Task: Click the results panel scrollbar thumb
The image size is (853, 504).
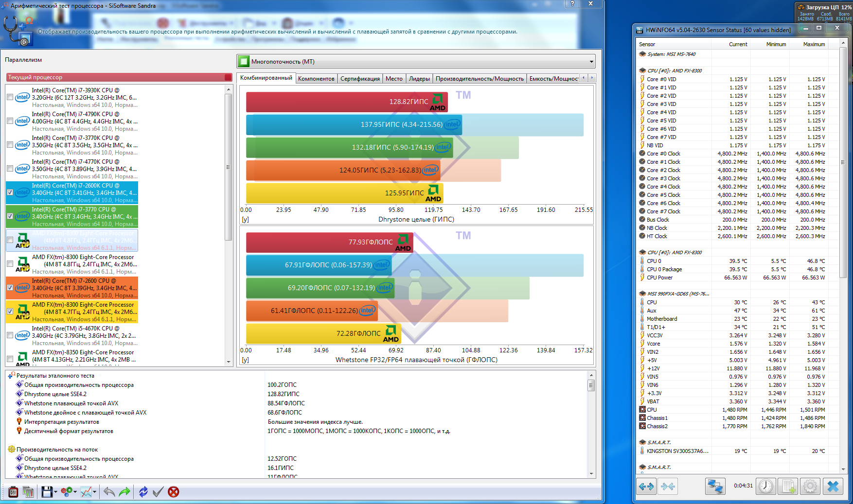Action: (591, 385)
